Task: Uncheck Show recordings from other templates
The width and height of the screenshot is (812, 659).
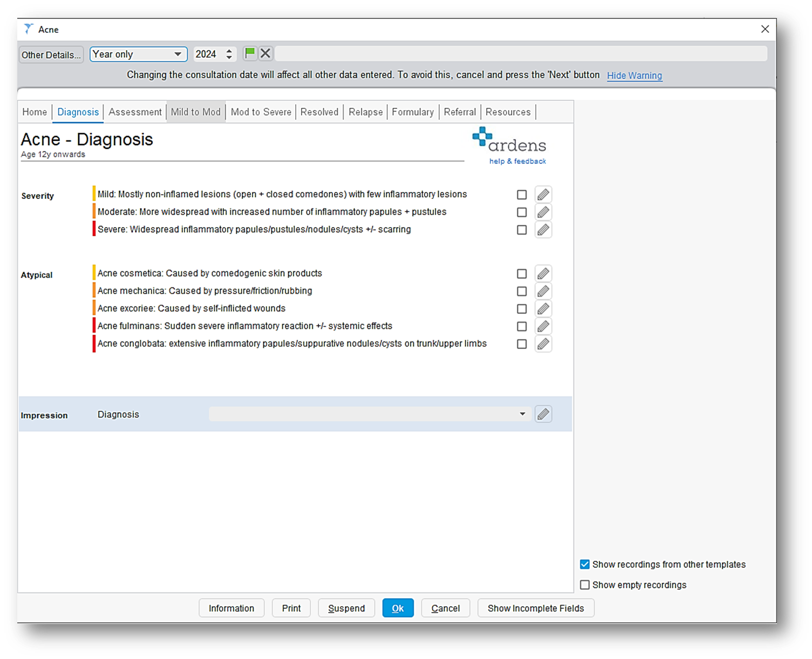Action: pyautogui.click(x=585, y=564)
